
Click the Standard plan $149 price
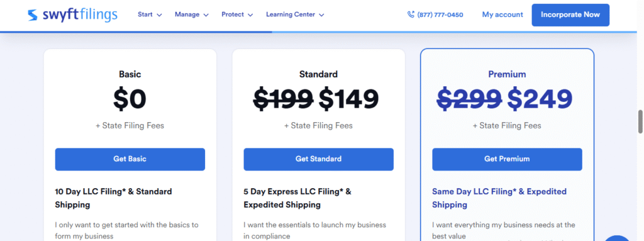click(x=348, y=99)
